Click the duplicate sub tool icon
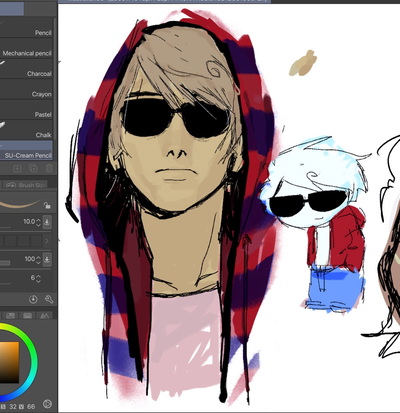Image resolution: width=400 pixels, height=413 pixels. click(33, 168)
